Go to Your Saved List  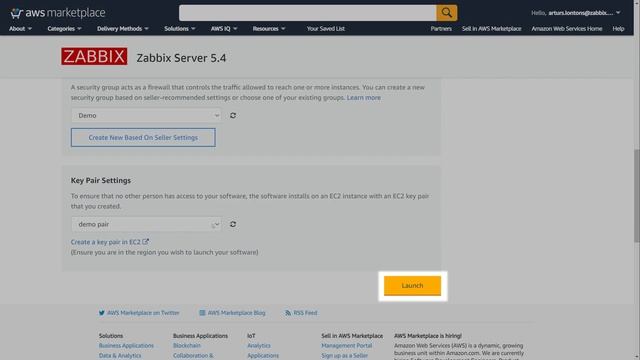pyautogui.click(x=326, y=29)
